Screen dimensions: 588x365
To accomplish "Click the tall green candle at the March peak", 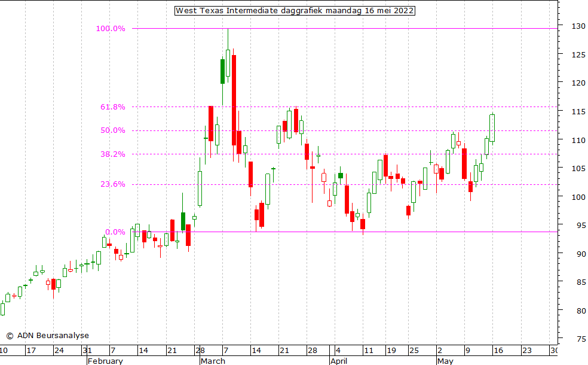I will (228, 63).
